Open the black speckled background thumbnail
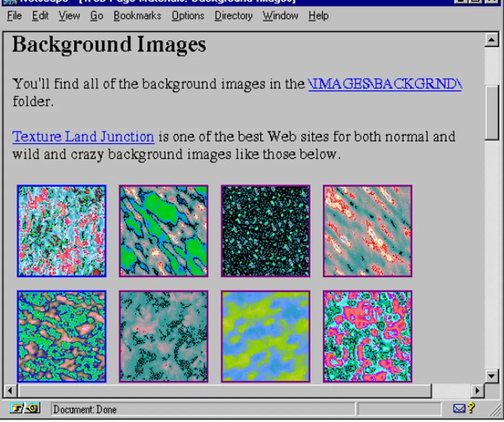The width and height of the screenshot is (504, 422). pos(266,231)
